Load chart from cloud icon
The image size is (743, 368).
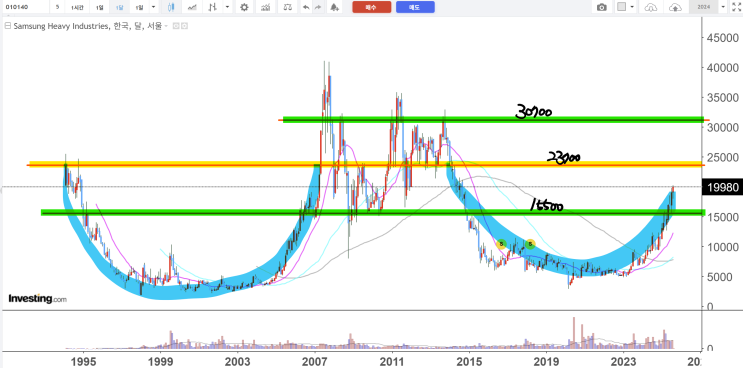coord(652,7)
